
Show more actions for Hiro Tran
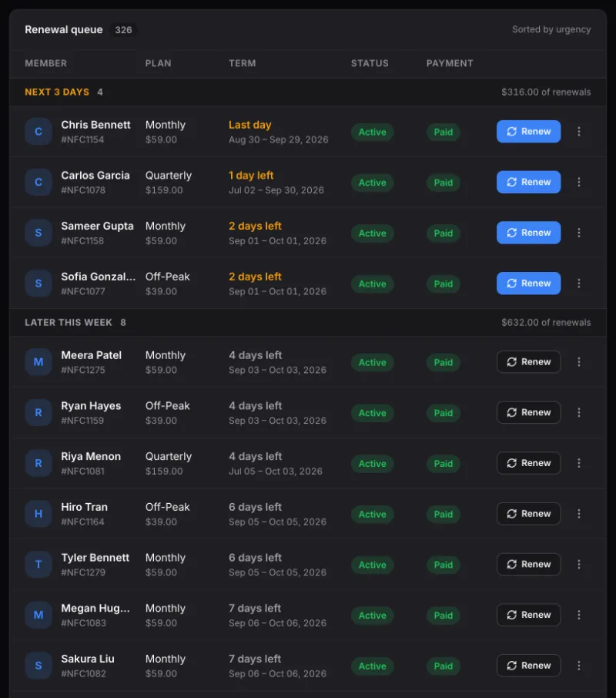pyautogui.click(x=578, y=514)
